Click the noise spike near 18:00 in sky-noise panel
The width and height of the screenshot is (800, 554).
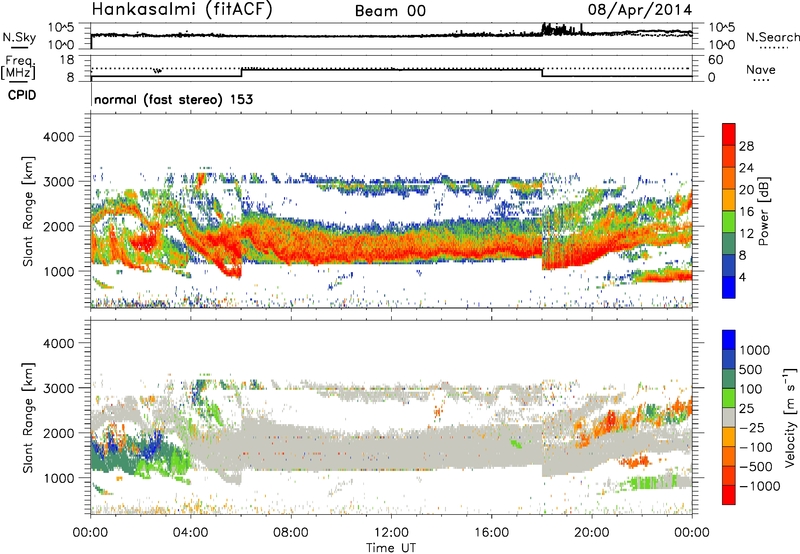556,29
